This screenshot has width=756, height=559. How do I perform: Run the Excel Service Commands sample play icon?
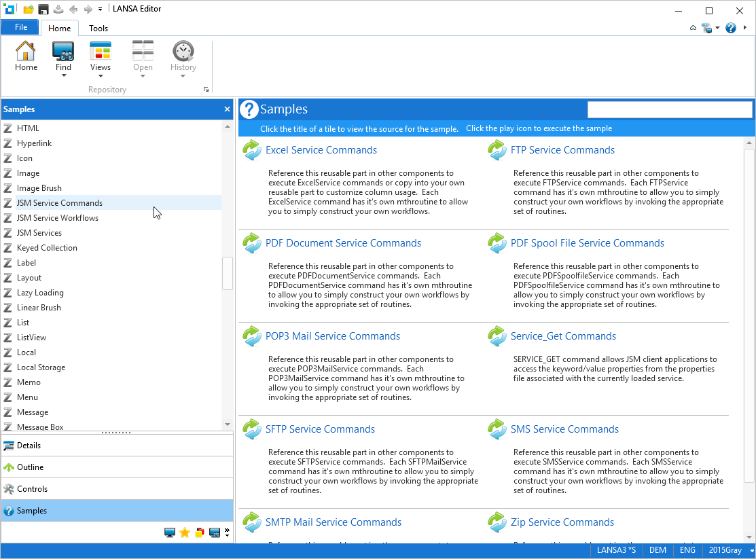click(x=252, y=150)
